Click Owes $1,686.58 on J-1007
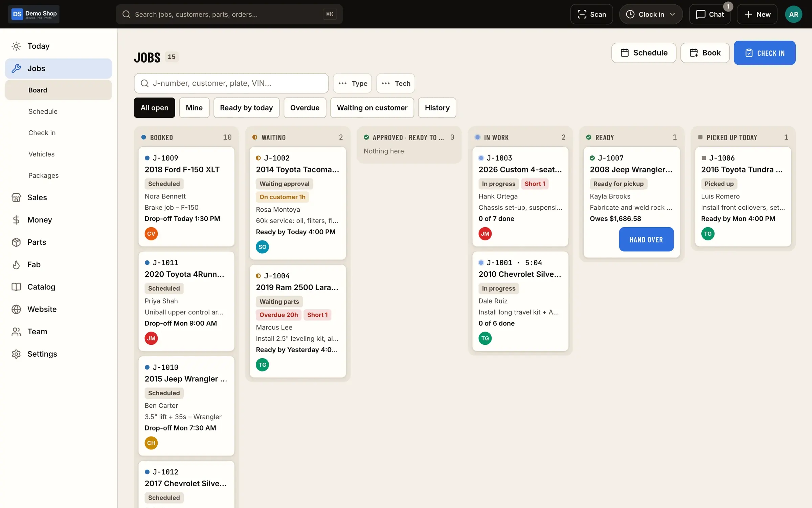This screenshot has height=508, width=812. (615, 219)
